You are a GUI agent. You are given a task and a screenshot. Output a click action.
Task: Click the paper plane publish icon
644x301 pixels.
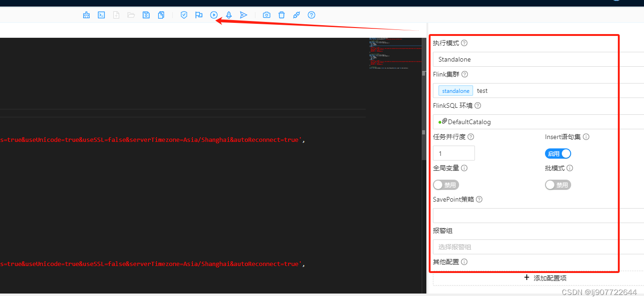point(244,15)
